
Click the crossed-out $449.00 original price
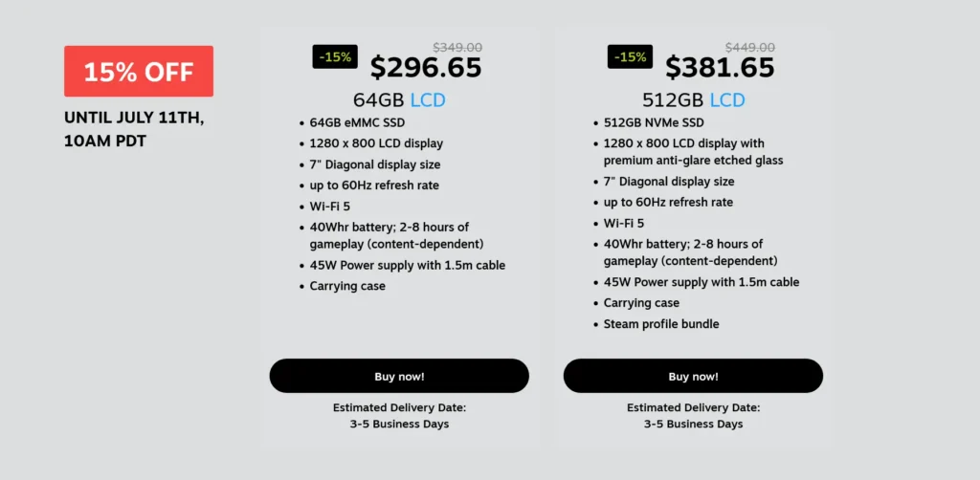point(750,48)
